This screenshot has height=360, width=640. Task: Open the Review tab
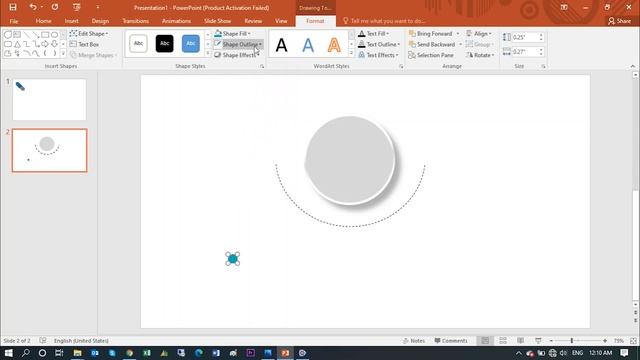pos(253,21)
